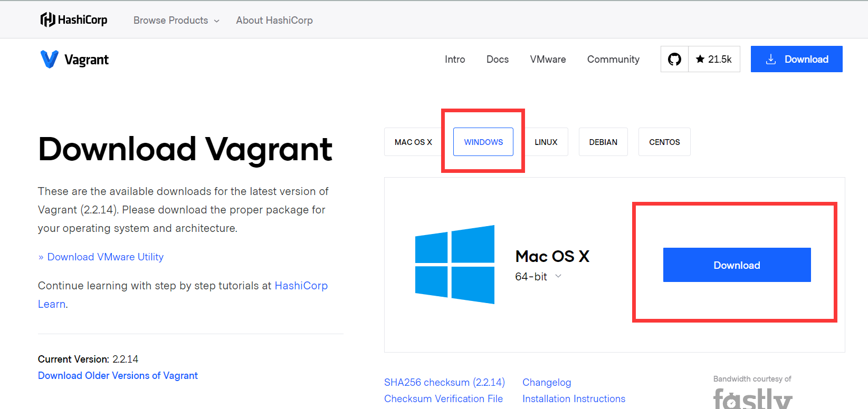868x409 pixels.
Task: Expand the 64-bit architecture selector
Action: 538,277
